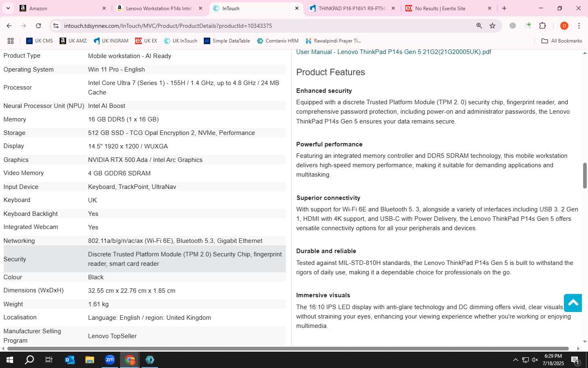This screenshot has height=368, width=588.
Task: Switch to No Results Exertis Site tab
Action: pyautogui.click(x=448, y=8)
